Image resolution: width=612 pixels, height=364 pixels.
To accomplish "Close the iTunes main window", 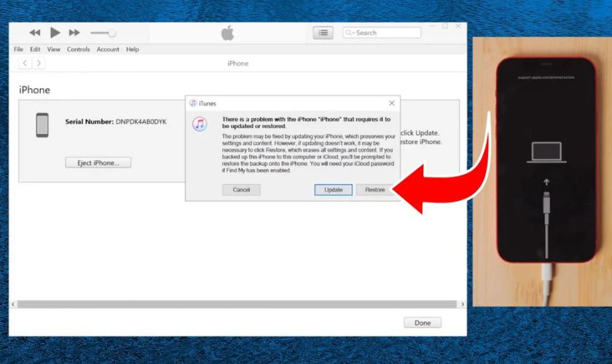I will pos(458,26).
